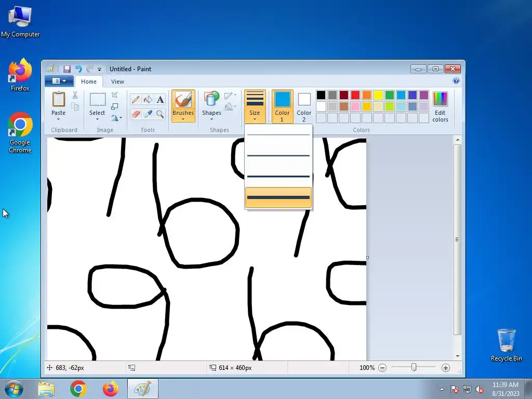Open the shape Fill dropdown
Image resolution: width=532 pixels, height=399 pixels.
coord(230,107)
